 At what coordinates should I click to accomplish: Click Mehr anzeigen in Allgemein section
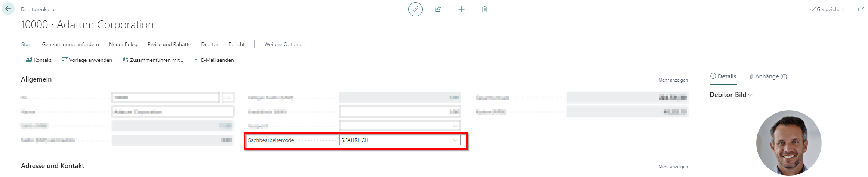673,80
